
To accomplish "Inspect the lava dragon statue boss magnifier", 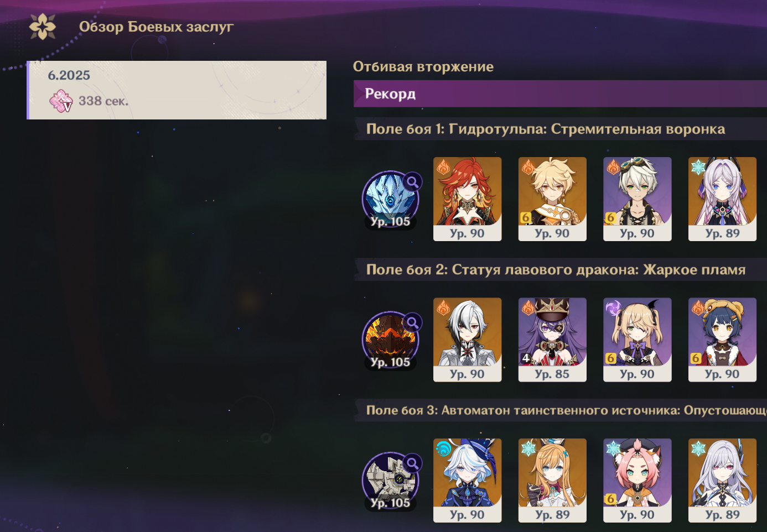I will (x=412, y=322).
